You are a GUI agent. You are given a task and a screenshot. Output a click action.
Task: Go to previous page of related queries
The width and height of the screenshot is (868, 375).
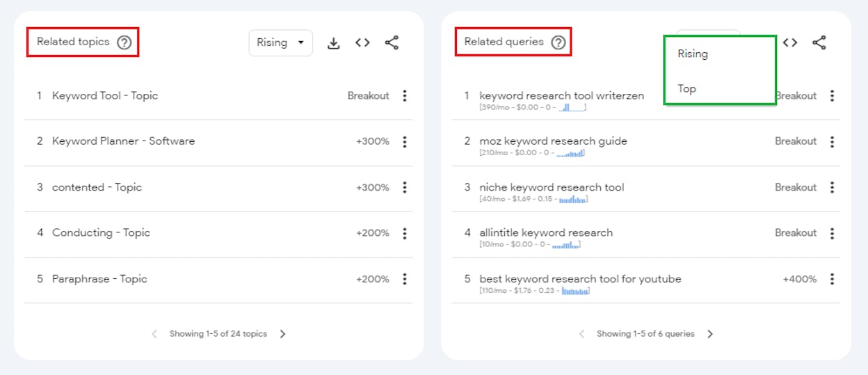click(582, 334)
